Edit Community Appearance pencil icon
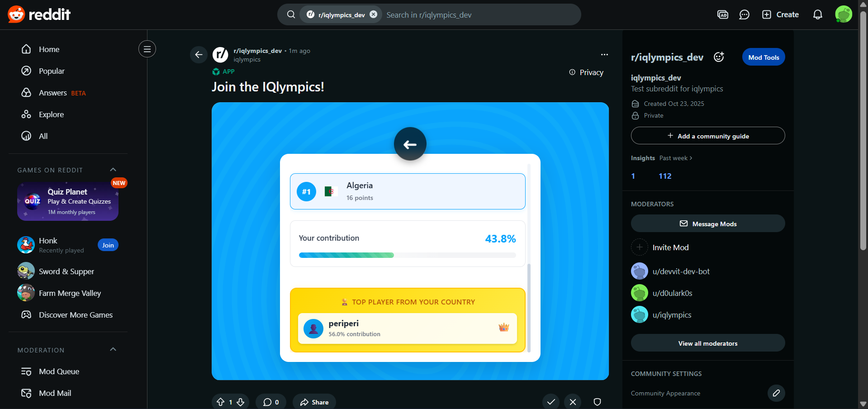 [x=776, y=393]
